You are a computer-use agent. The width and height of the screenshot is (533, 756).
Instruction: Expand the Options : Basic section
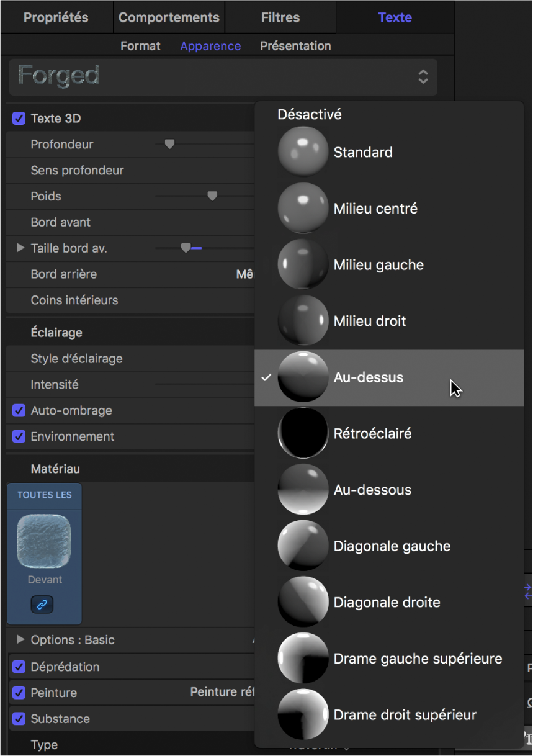pos(20,640)
